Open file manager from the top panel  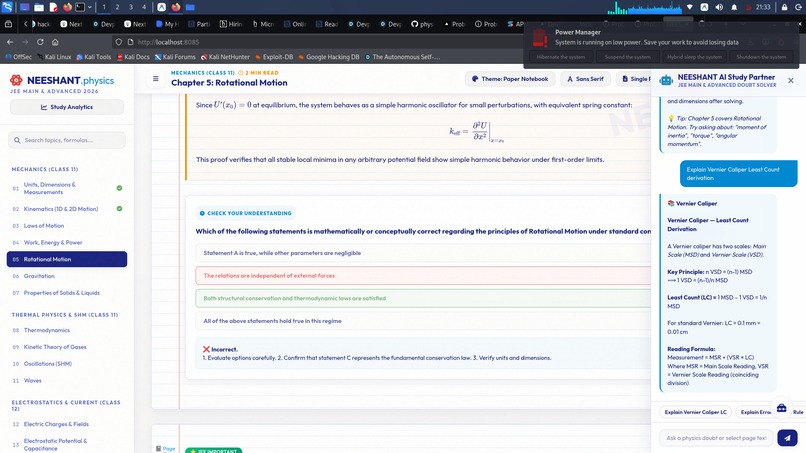coord(39,7)
